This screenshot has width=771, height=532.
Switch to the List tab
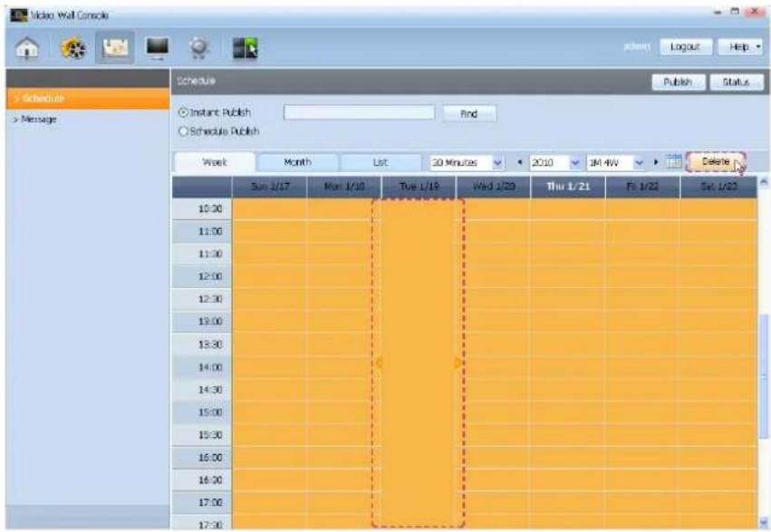[x=381, y=162]
